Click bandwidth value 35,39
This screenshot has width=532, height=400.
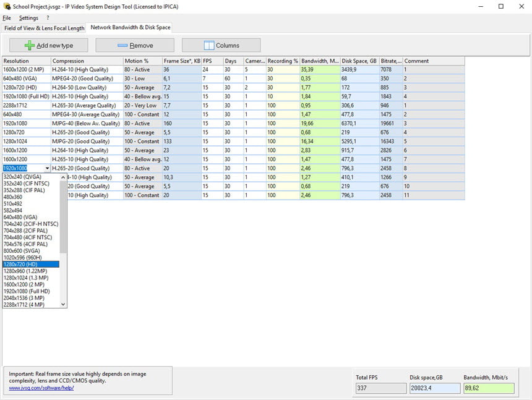pos(320,69)
